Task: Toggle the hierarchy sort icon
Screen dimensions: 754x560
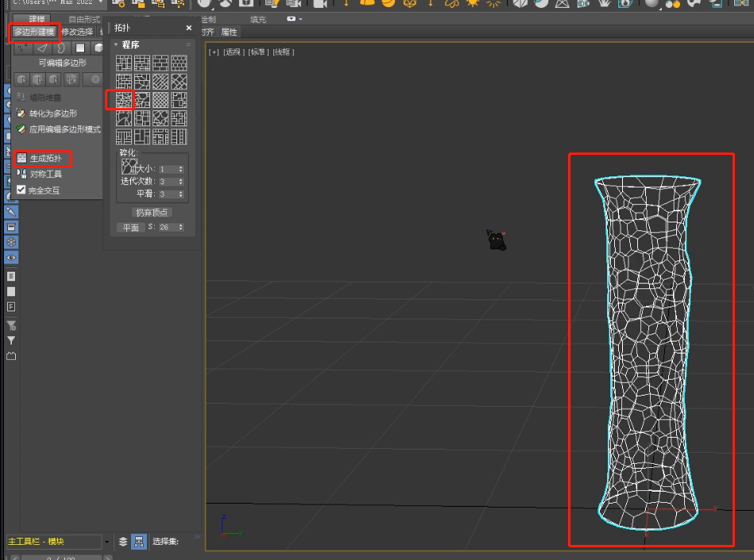Action: [139, 542]
